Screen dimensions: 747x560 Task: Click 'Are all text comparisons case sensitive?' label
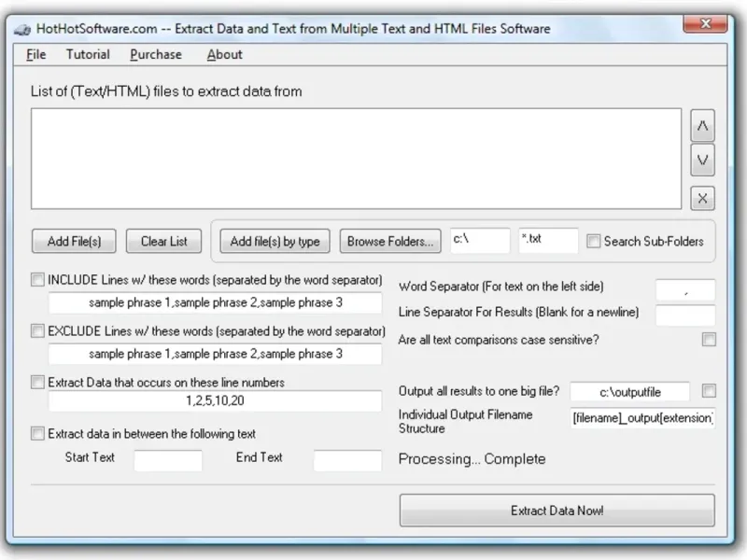click(x=499, y=340)
